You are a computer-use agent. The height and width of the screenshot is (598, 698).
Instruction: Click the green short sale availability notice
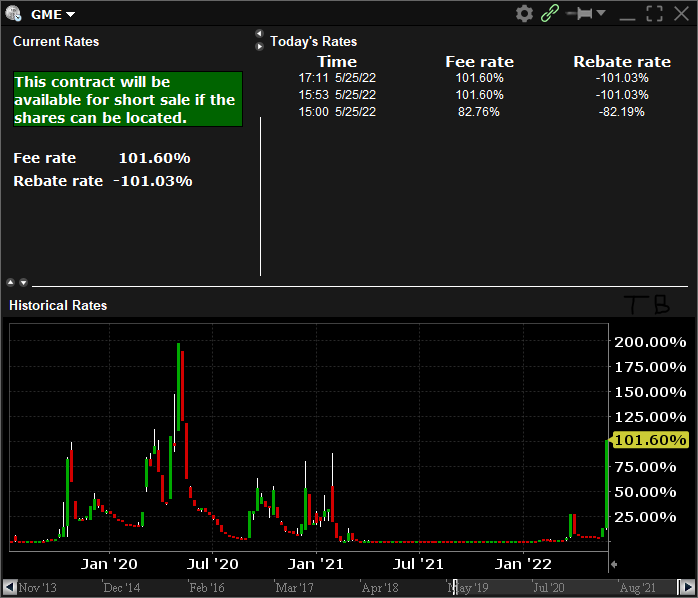click(128, 99)
